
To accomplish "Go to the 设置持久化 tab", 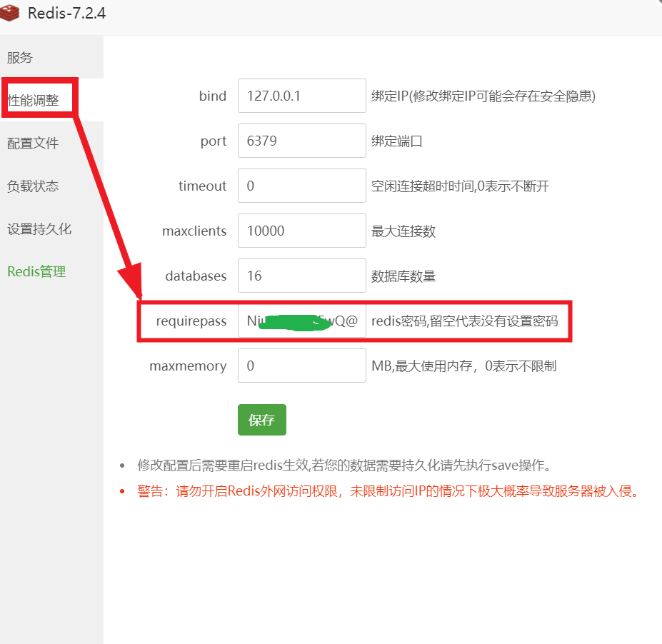I will [x=39, y=229].
